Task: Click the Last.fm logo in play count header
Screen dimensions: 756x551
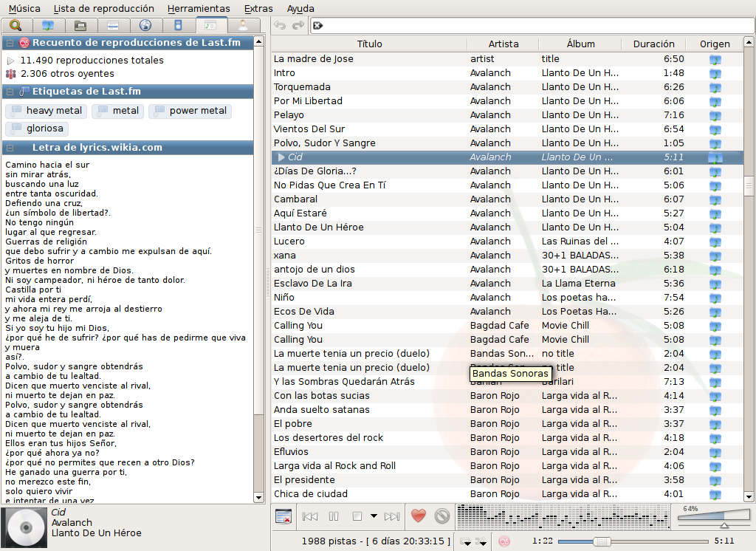Action: [24, 42]
